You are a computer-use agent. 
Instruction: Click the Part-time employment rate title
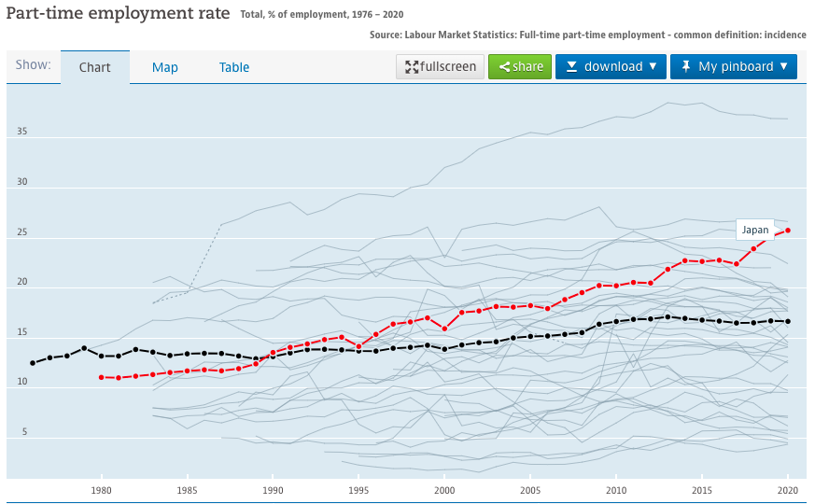118,13
